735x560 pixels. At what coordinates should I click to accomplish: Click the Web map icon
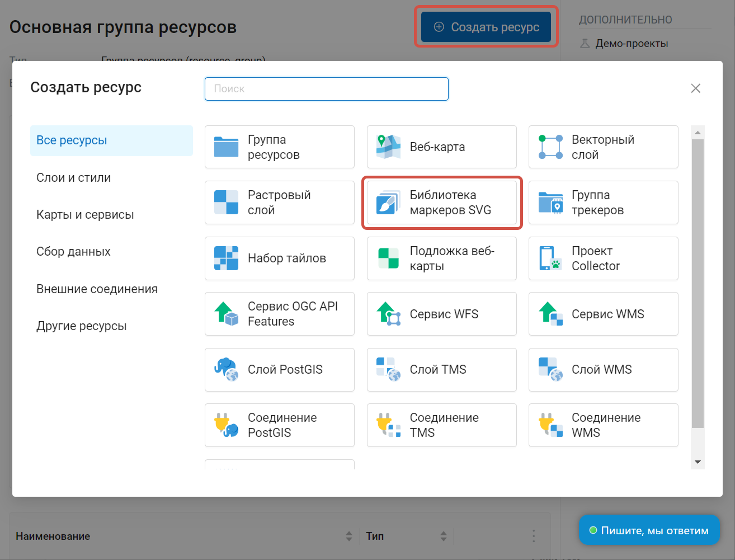click(389, 147)
